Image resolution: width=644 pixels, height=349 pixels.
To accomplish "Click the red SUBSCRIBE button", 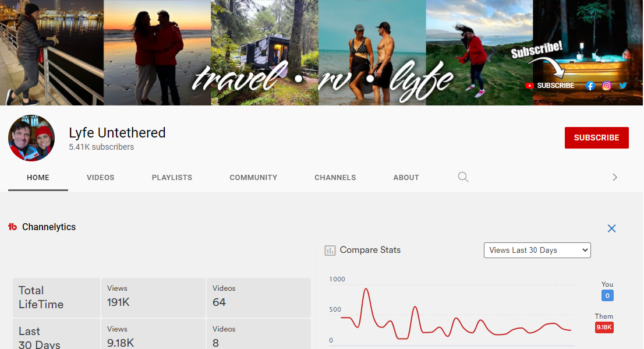I will pos(597,138).
